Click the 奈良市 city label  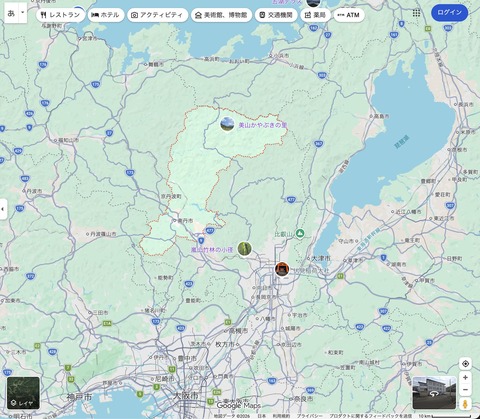click(x=302, y=399)
